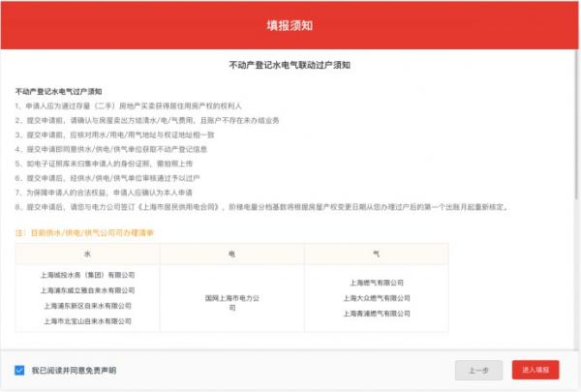Click 上海青浦燃气有限公司 entry
581x392 pixels.
point(377,314)
